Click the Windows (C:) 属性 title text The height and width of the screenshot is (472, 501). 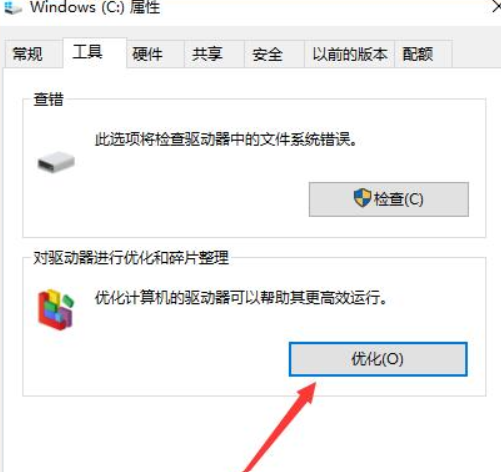pos(95,7)
